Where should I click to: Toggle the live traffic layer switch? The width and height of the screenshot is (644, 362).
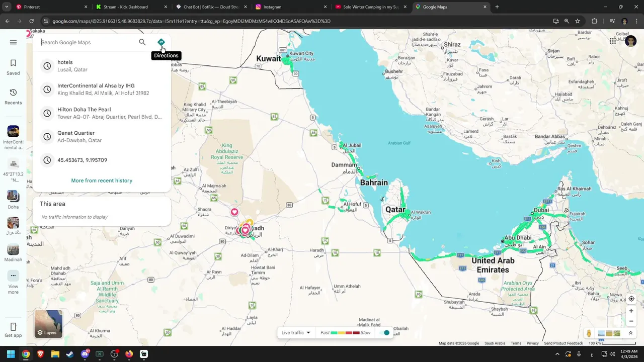point(384,333)
